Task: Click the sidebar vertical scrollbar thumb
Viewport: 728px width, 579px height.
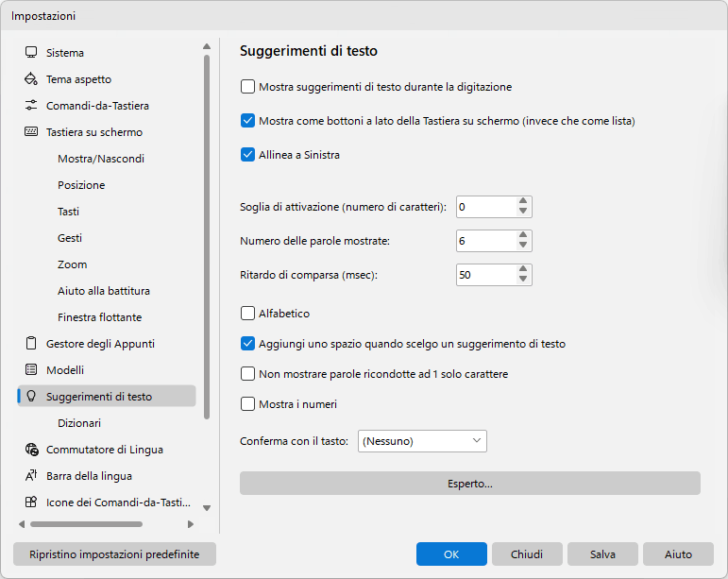Action: [207, 237]
